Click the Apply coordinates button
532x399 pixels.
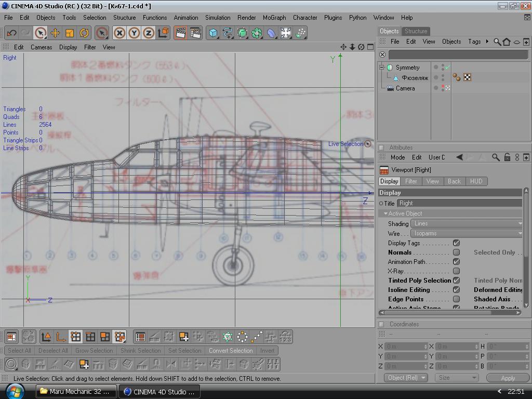click(x=508, y=378)
